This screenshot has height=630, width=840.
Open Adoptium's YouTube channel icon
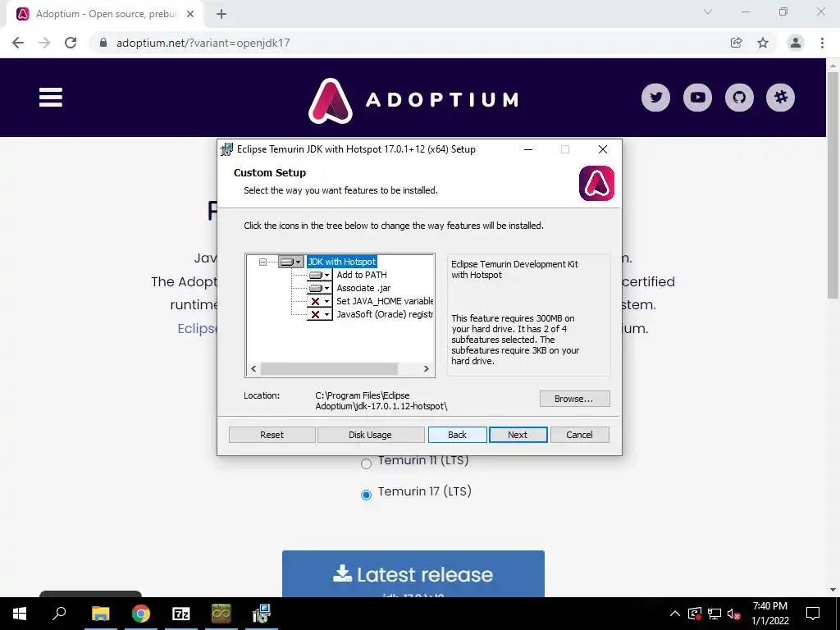point(697,98)
